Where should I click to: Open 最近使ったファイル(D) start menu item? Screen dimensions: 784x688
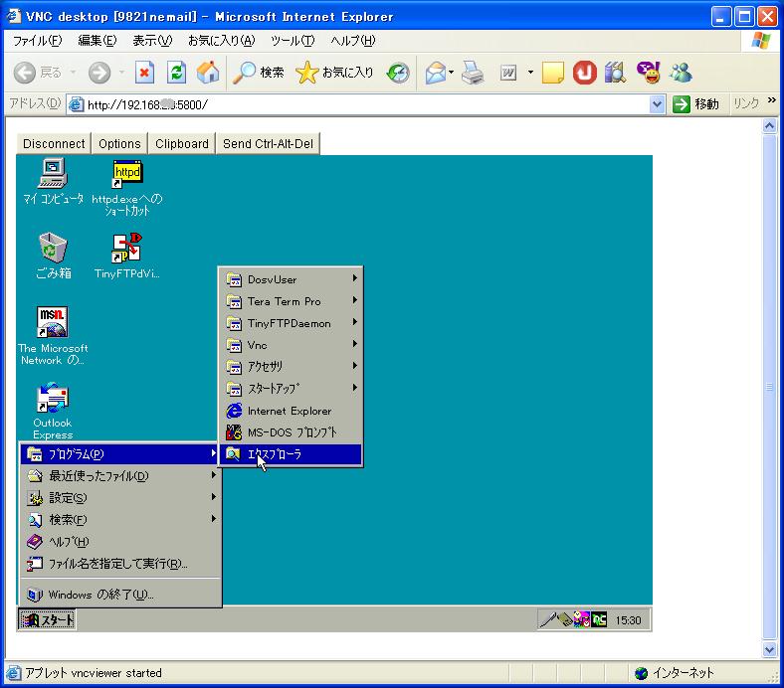(120, 475)
